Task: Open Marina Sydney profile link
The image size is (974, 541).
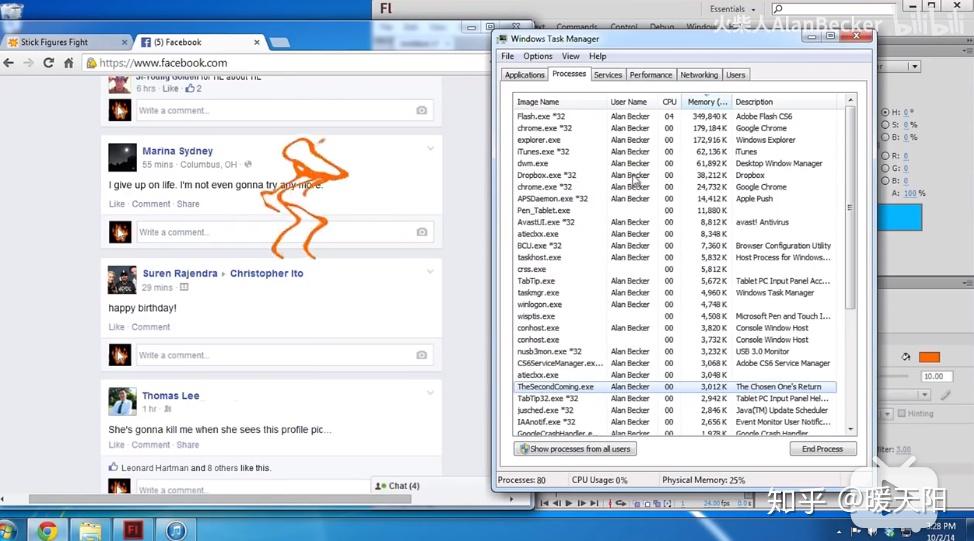Action: [x=178, y=151]
